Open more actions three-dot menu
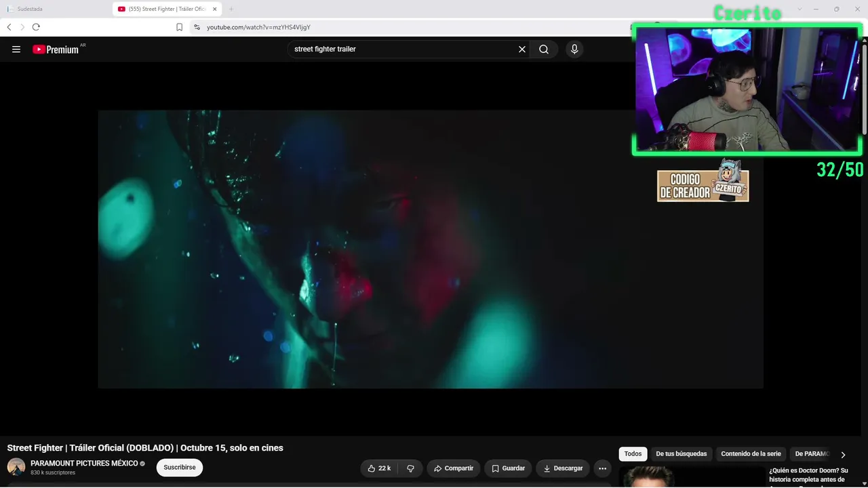Image resolution: width=868 pixels, height=488 pixels. pyautogui.click(x=602, y=468)
